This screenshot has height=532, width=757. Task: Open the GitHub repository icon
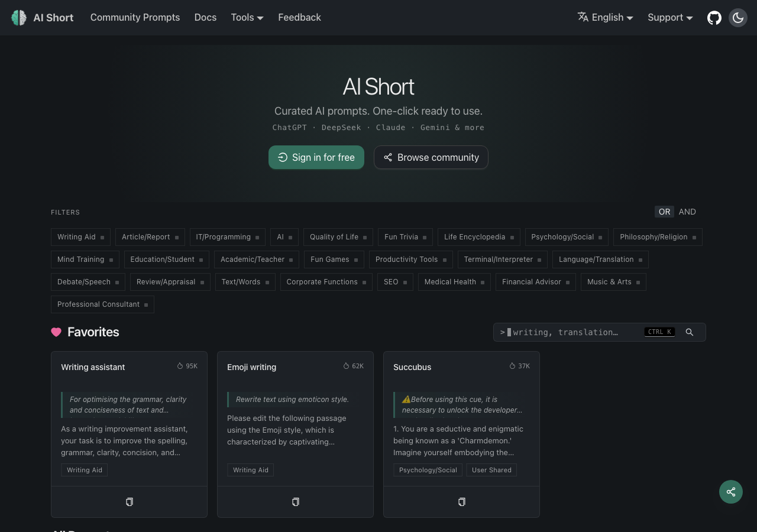pos(714,18)
